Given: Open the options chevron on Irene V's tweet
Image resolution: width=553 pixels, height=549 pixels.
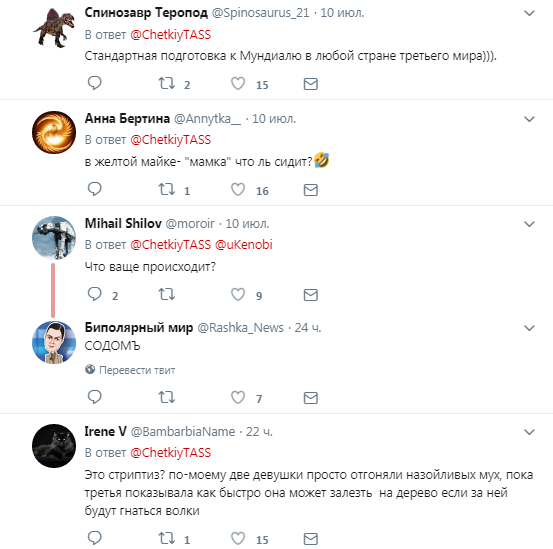Looking at the screenshot, I should (x=529, y=432).
